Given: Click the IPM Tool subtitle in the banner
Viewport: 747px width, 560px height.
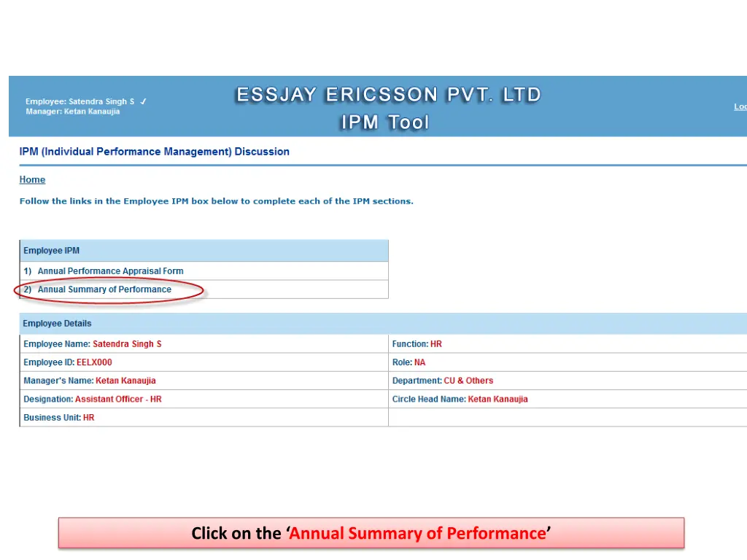Looking at the screenshot, I should [385, 122].
